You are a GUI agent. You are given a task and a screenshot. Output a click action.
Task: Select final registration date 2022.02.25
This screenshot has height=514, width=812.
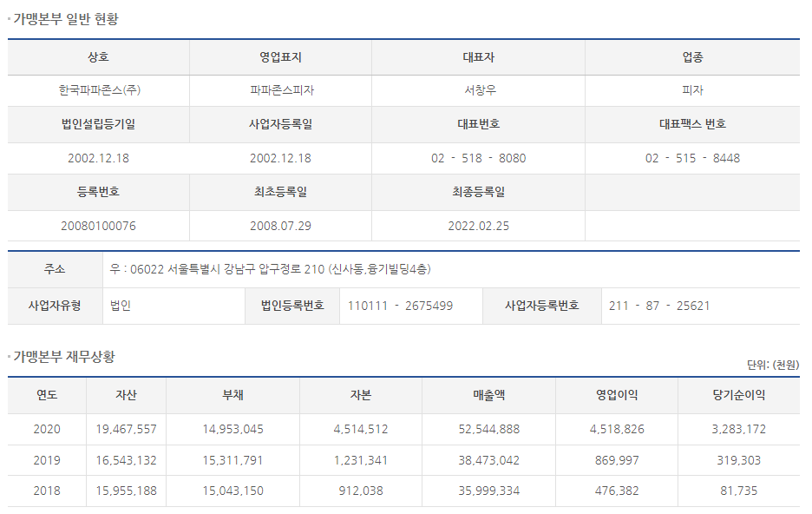[x=479, y=226]
